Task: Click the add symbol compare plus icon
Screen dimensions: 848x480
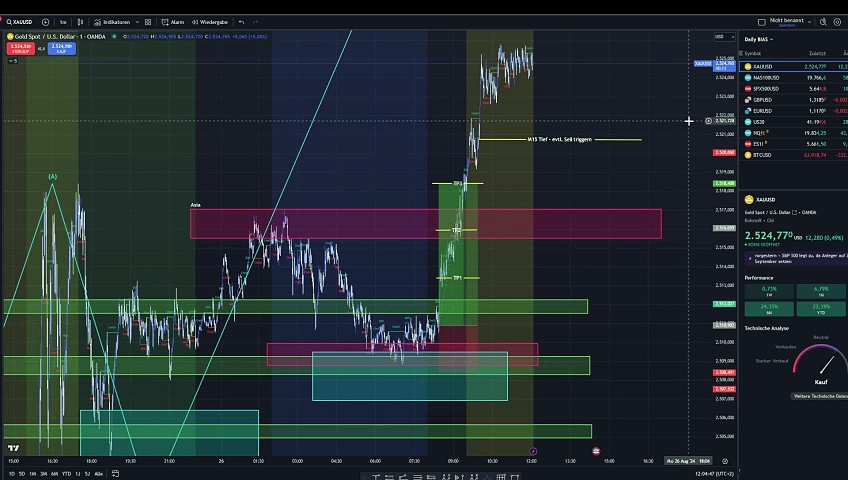Action: (45, 21)
